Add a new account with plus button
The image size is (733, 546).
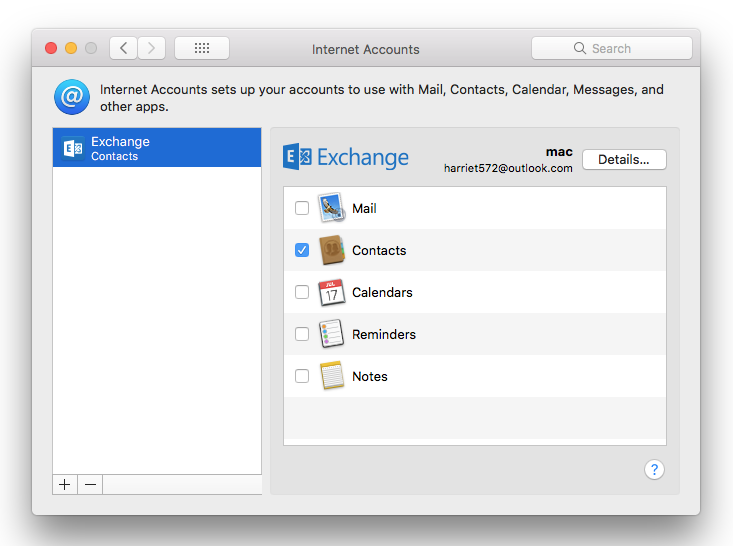pyautogui.click(x=65, y=484)
